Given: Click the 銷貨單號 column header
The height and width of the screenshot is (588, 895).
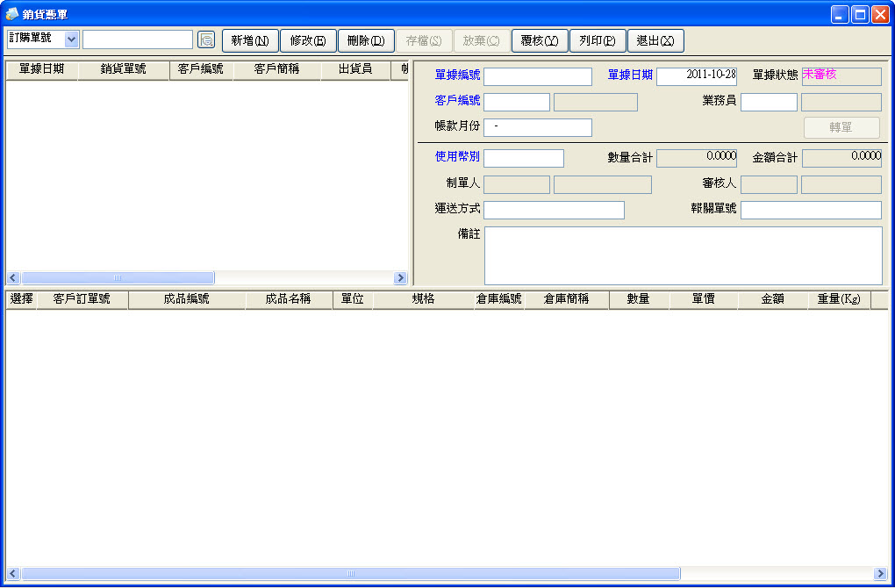Looking at the screenshot, I should [124, 69].
